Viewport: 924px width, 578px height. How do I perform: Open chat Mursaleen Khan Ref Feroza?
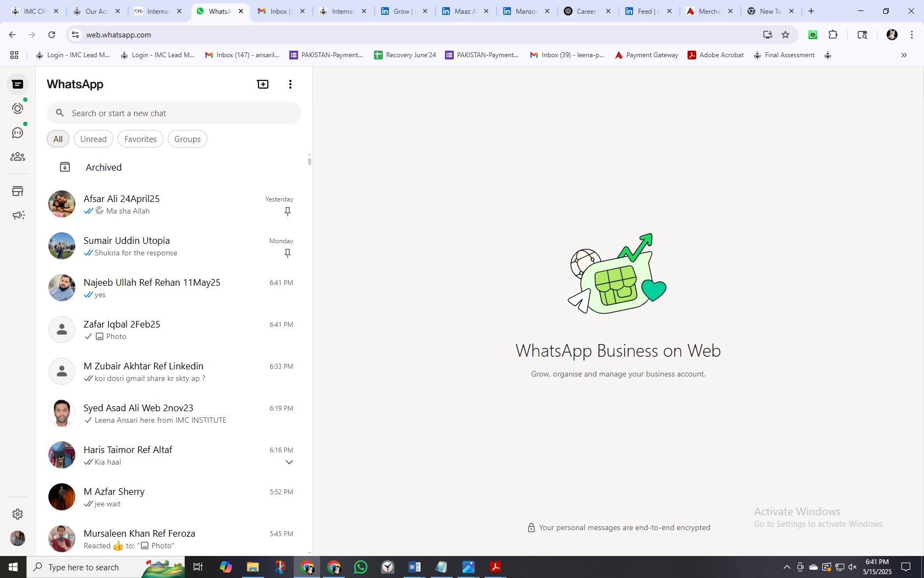pyautogui.click(x=172, y=538)
